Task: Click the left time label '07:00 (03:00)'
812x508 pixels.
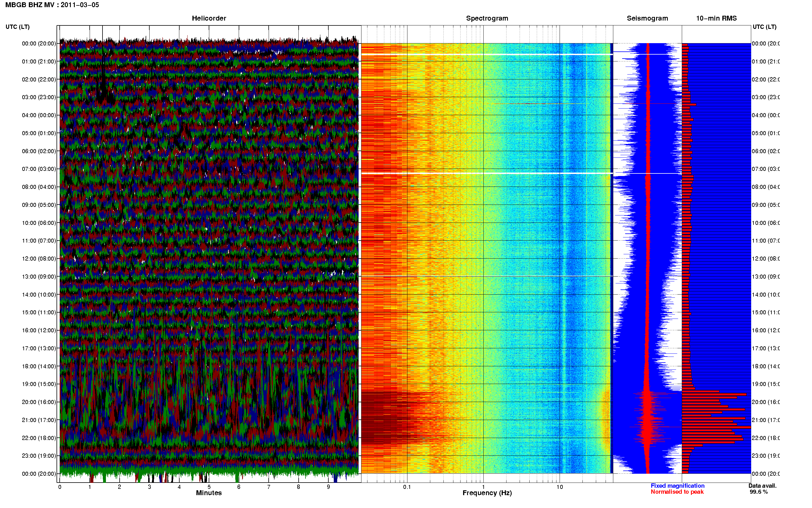Action: pyautogui.click(x=39, y=169)
